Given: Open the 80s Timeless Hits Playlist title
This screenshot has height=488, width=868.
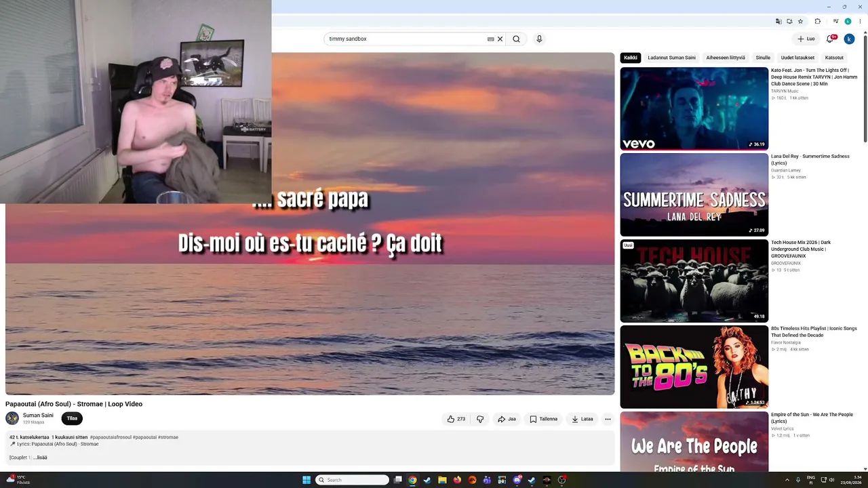Looking at the screenshot, I should coord(814,331).
